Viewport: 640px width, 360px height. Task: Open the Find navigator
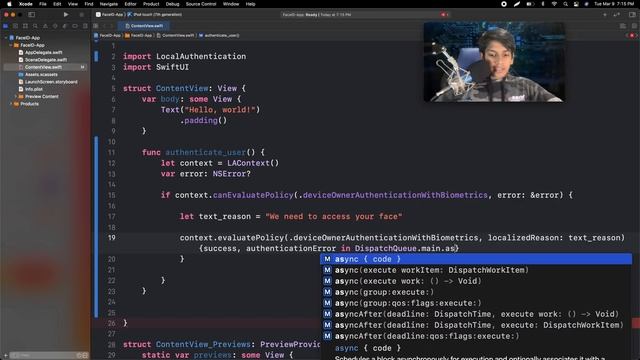pos(35,26)
